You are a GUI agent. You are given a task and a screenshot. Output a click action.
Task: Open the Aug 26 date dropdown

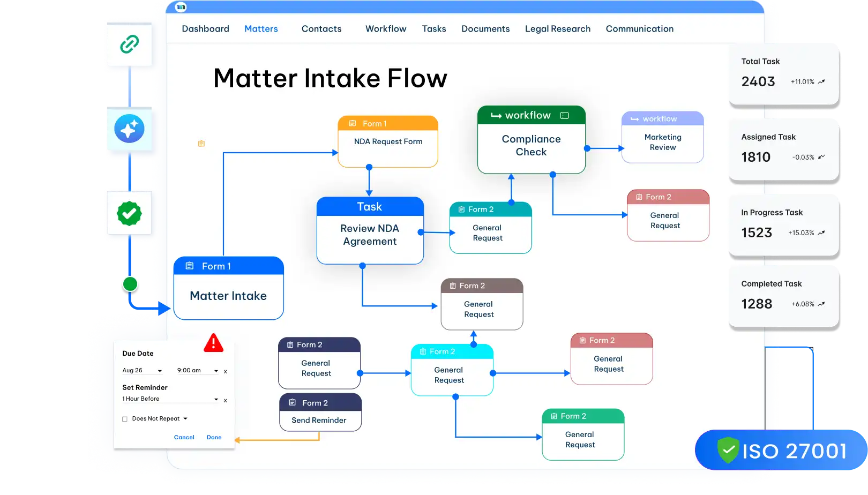click(x=142, y=370)
